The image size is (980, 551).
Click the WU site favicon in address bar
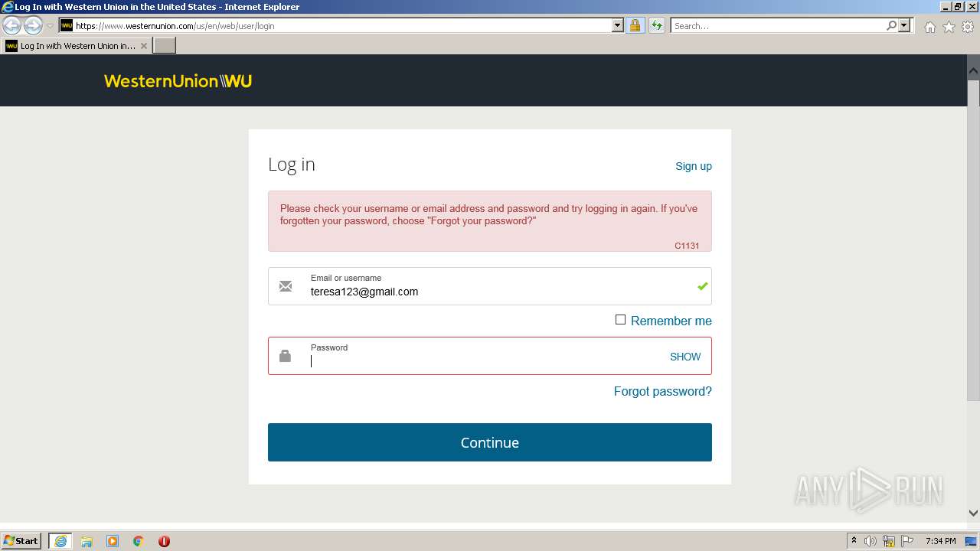coord(67,25)
